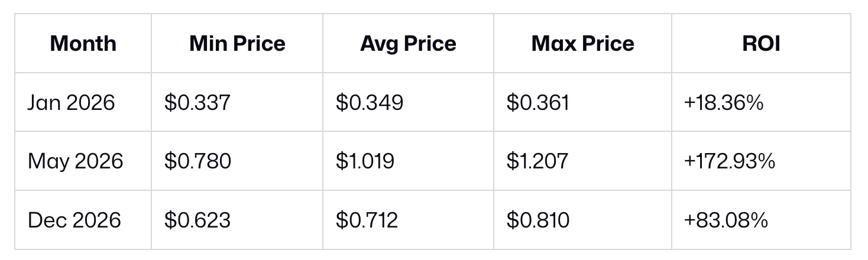
Task: Click the $0.349 avg price cell
Action: coord(370,103)
